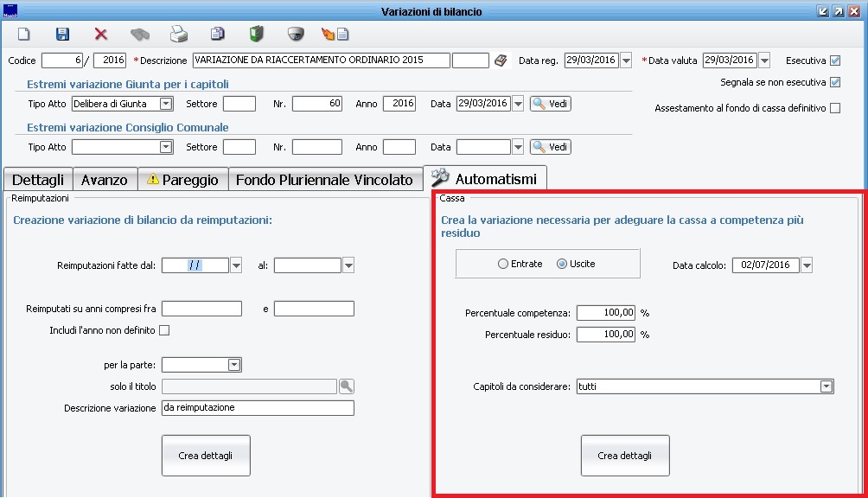Image resolution: width=868 pixels, height=498 pixels.
Task: Open the Pareggio tab
Action: pos(183,180)
